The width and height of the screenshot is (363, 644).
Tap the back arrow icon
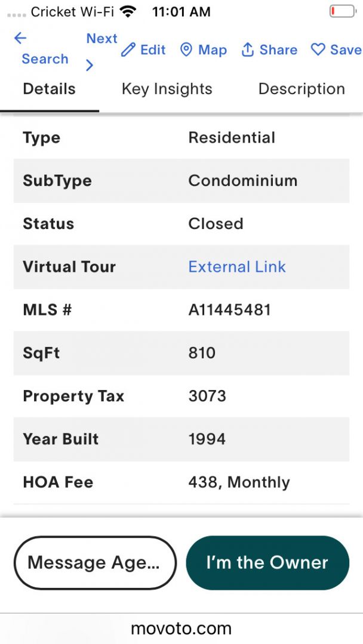tap(20, 39)
